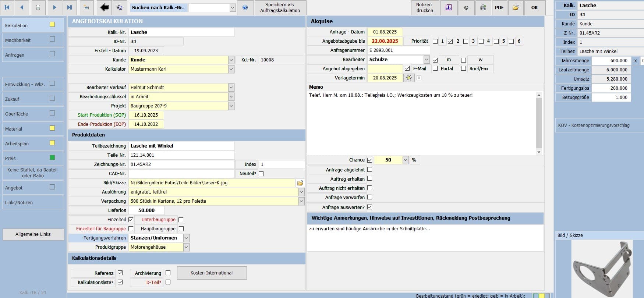Click the copy record icon
The height and width of the screenshot is (298, 644).
point(119,7)
